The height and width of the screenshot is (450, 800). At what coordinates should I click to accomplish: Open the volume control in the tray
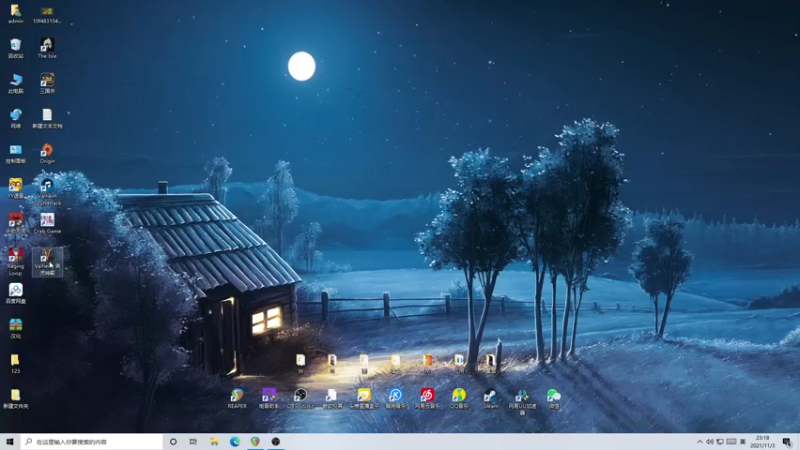(710, 441)
